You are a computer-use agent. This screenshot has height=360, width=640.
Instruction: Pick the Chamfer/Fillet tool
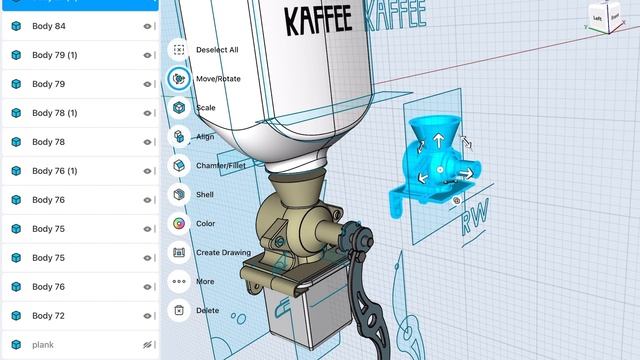click(179, 166)
